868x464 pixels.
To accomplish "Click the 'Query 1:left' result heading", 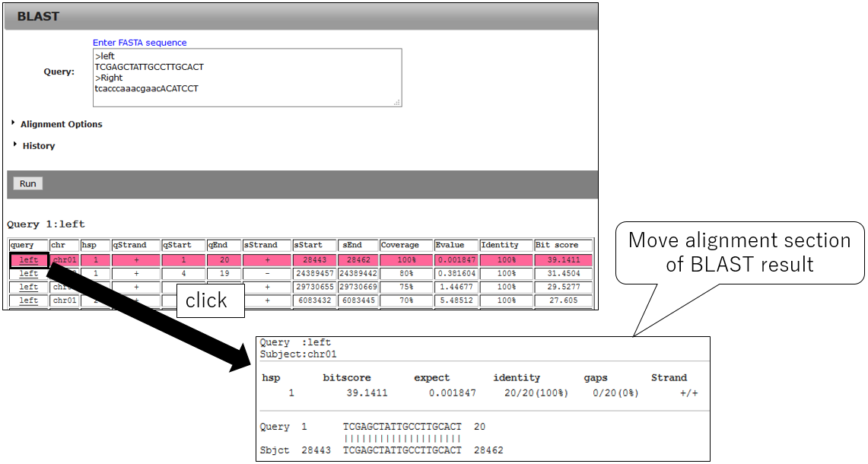I will pos(46,224).
